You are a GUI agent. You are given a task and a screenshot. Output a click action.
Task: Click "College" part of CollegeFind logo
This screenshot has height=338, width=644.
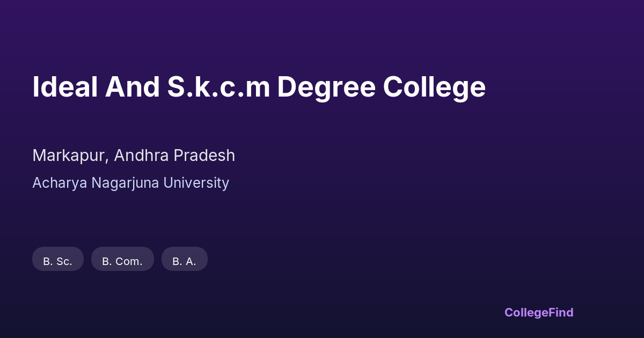527,312
